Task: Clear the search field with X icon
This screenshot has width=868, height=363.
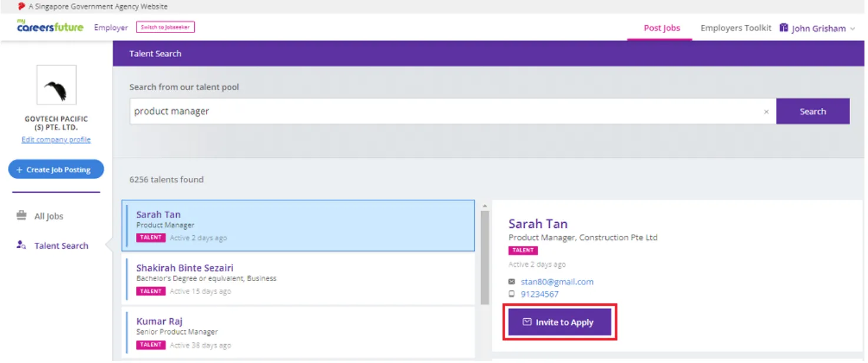Action: (x=766, y=111)
